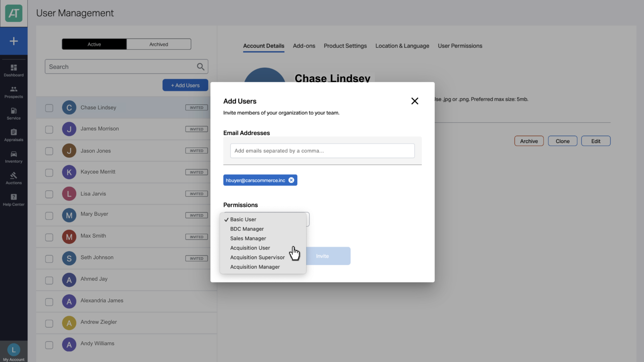Open the User Permissions tab

[460, 46]
